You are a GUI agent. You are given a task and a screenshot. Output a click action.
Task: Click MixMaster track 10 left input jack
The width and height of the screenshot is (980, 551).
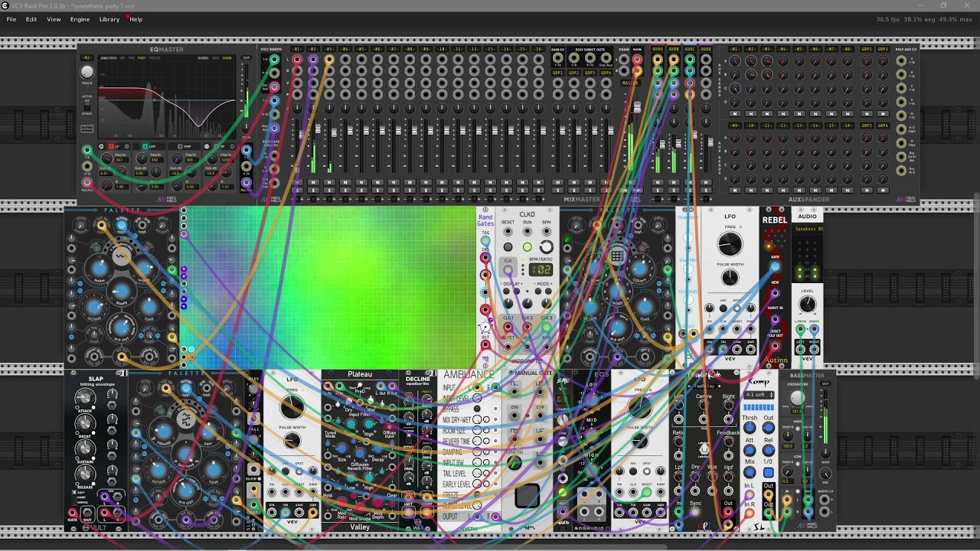443,60
